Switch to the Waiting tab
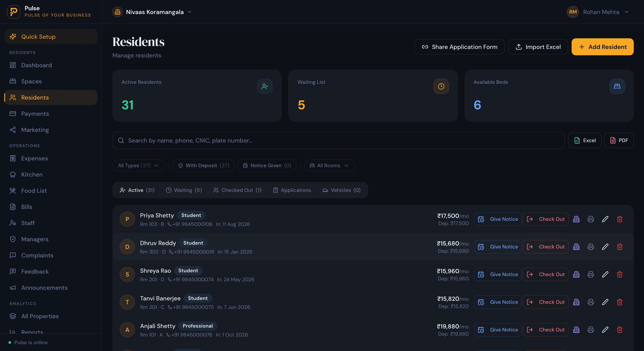644x351 pixels. point(184,190)
